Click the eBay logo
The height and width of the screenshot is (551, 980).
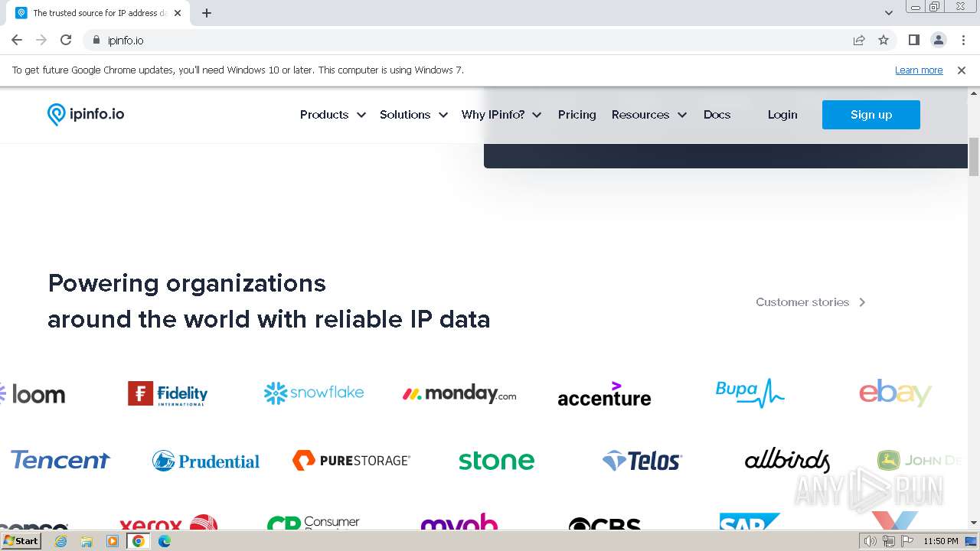[x=895, y=393]
